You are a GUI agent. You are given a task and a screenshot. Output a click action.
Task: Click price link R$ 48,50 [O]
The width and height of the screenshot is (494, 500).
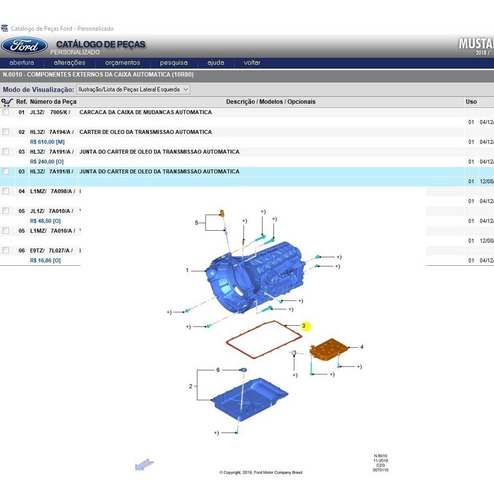coord(45,221)
